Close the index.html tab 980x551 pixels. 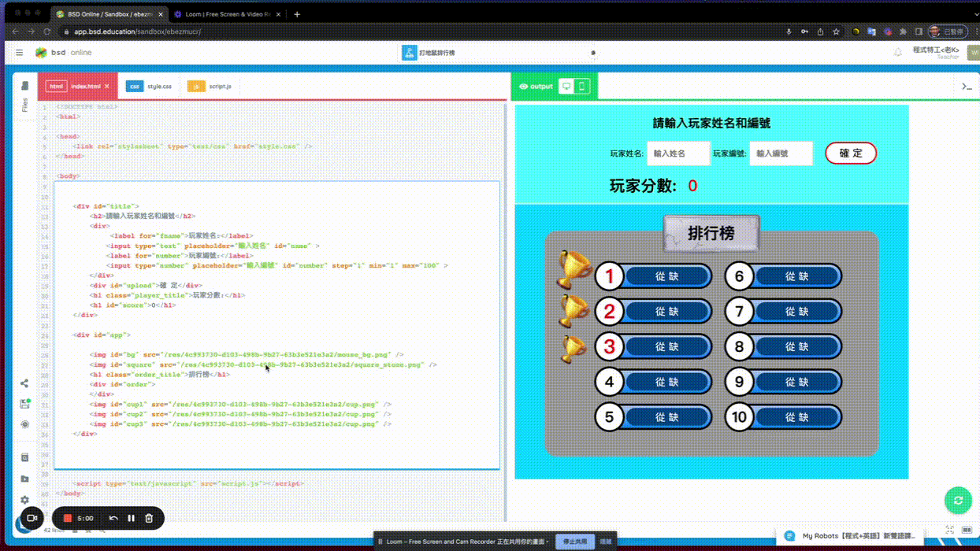(107, 86)
